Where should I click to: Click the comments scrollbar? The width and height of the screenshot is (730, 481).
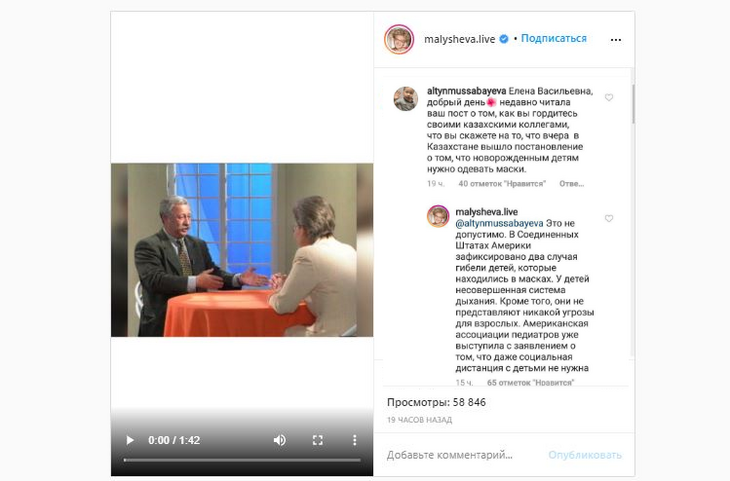633,104
